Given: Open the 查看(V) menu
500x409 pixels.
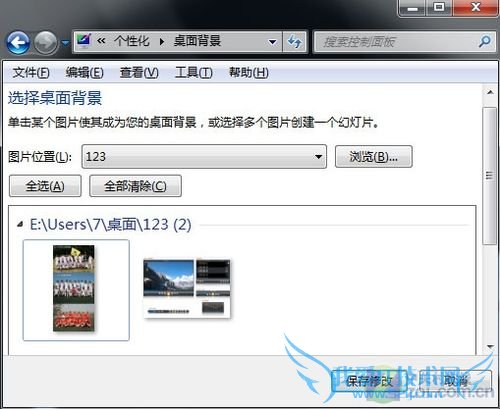Looking at the screenshot, I should pos(139,72).
